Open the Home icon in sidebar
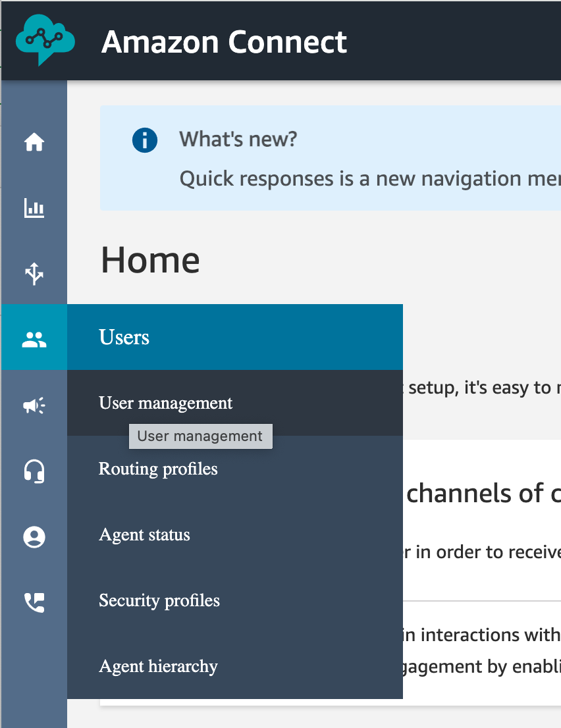This screenshot has width=561, height=728. coord(34,142)
